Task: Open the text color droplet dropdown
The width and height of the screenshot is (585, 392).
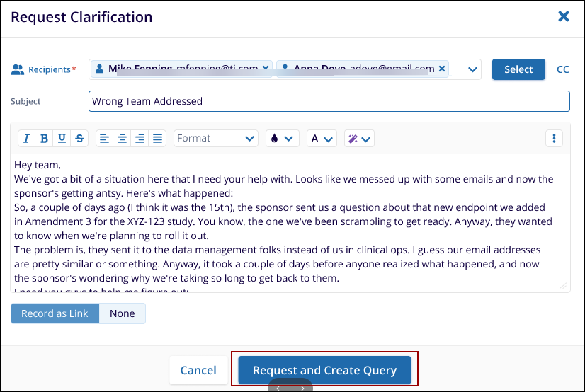Action: tap(282, 139)
